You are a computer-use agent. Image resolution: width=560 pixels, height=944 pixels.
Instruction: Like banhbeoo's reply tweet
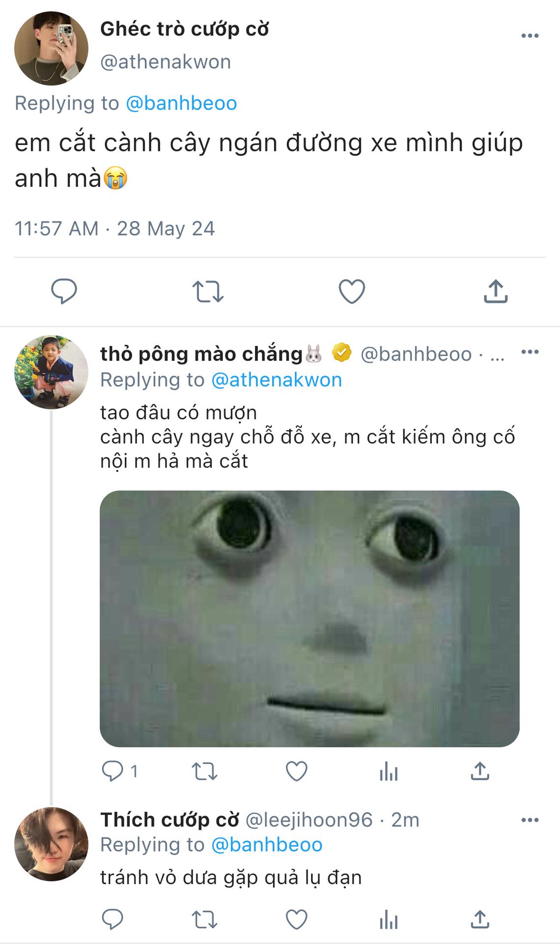pos(296,771)
